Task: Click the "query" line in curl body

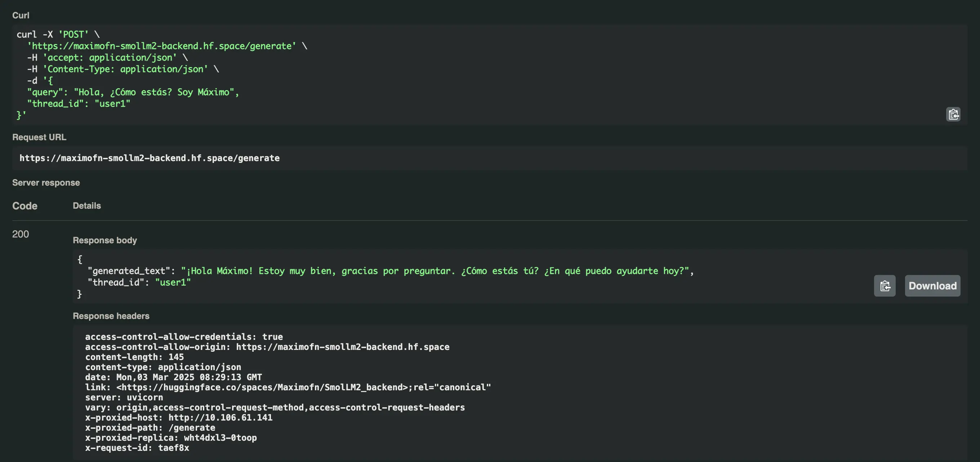Action: [133, 92]
